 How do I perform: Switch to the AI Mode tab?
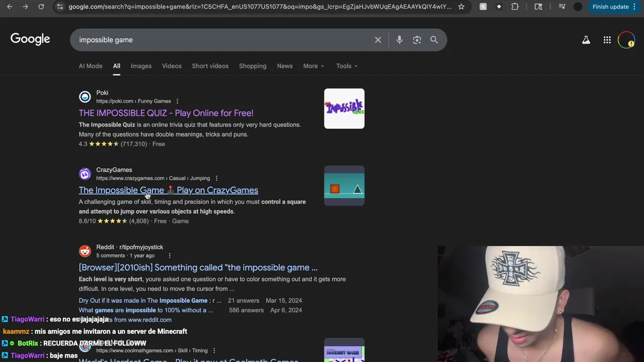[91, 66]
